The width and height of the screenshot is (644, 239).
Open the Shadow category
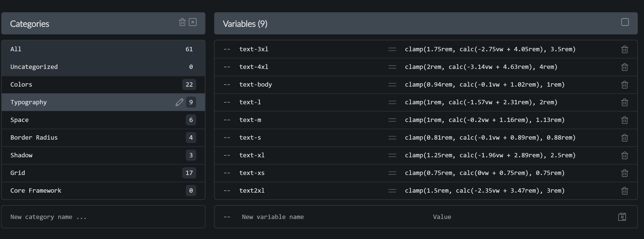tap(103, 155)
